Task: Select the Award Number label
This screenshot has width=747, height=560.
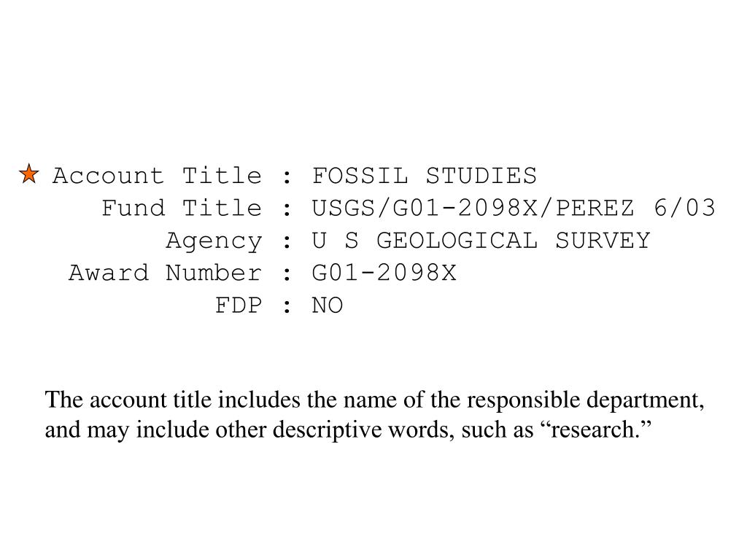Action: 166,273
